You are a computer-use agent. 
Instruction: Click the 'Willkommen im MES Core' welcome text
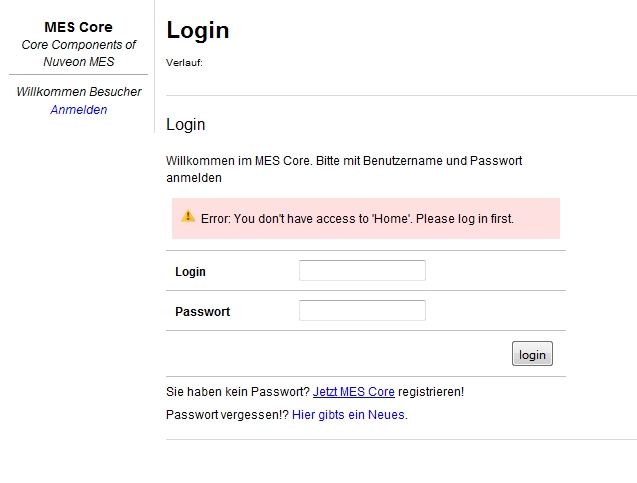pyautogui.click(x=343, y=161)
